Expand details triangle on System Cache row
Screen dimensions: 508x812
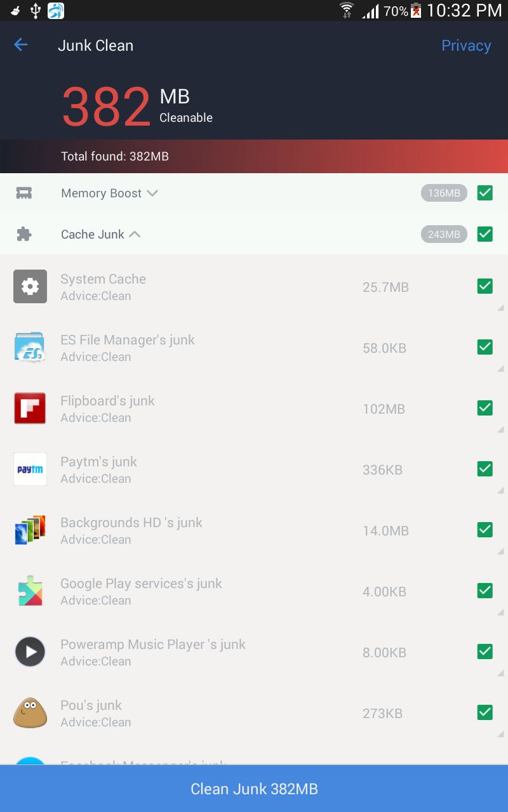[x=500, y=308]
